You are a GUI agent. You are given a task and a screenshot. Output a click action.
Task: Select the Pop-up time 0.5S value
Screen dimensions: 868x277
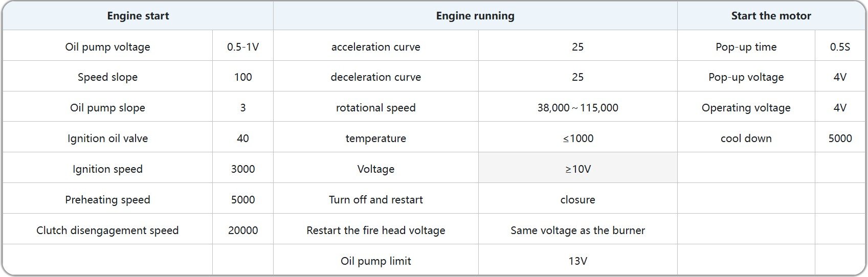(x=840, y=47)
